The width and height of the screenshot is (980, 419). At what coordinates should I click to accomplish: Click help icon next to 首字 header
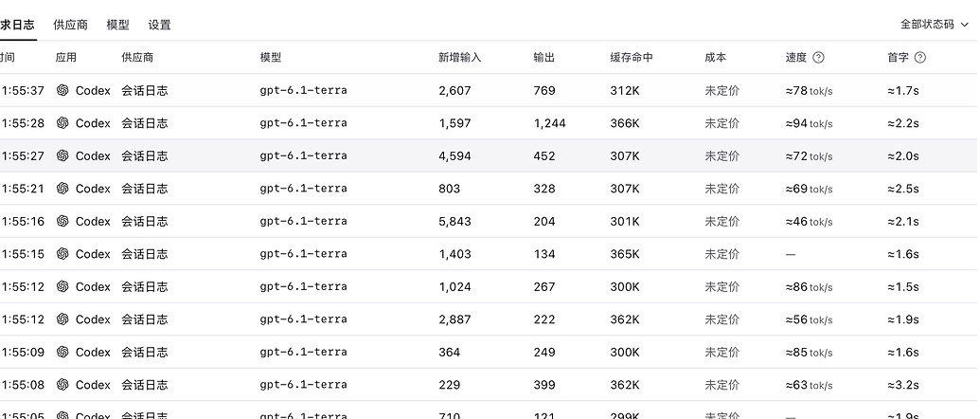coord(920,58)
